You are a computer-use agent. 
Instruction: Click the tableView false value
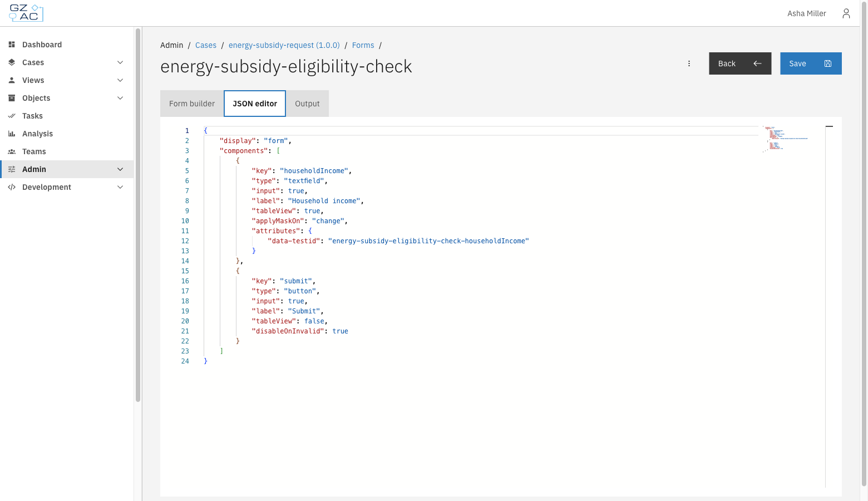(x=314, y=321)
